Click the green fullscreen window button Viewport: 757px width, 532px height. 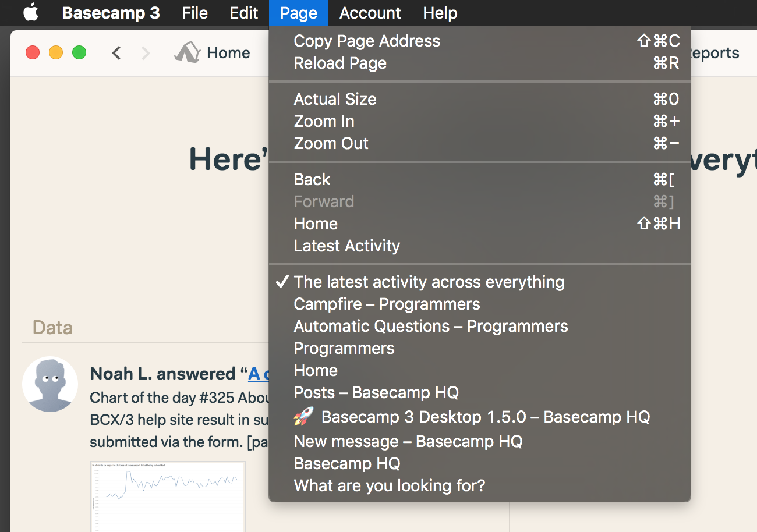click(79, 52)
